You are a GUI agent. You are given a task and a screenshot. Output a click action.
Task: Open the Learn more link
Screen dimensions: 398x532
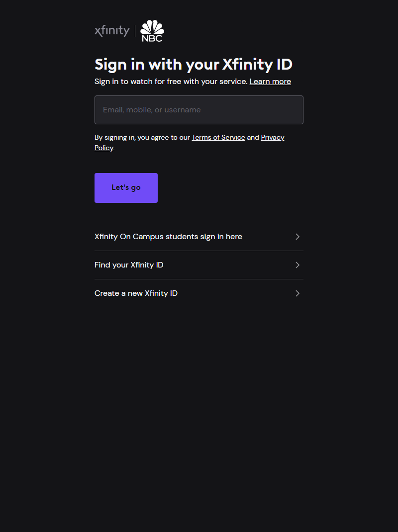click(270, 81)
